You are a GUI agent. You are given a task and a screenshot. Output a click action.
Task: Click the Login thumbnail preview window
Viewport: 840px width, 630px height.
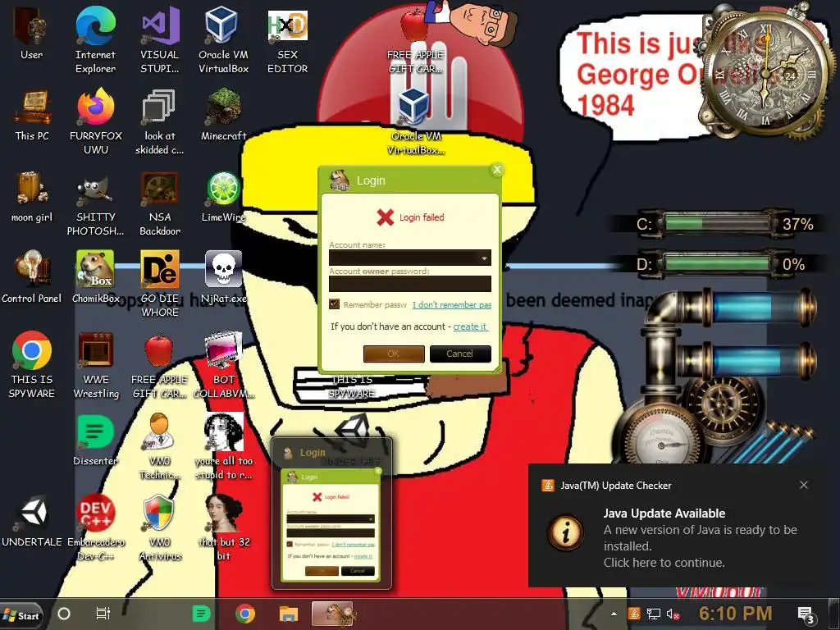(x=331, y=514)
